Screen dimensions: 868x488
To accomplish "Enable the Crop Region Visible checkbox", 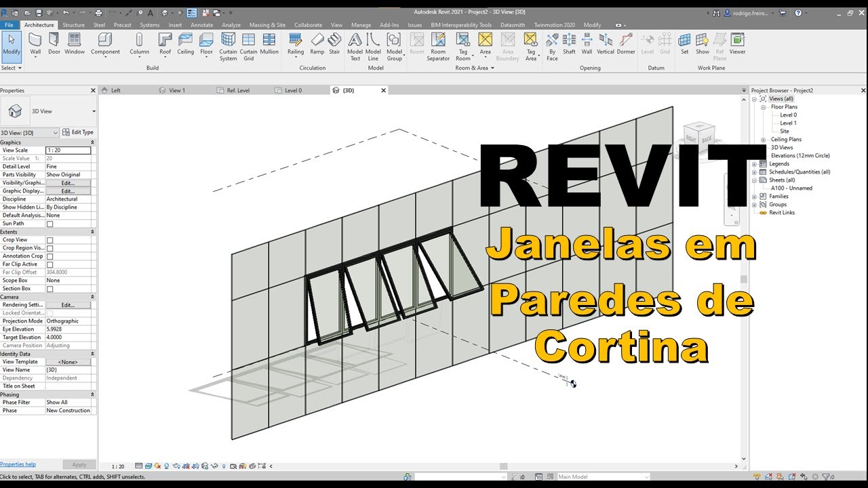I will 50,248.
